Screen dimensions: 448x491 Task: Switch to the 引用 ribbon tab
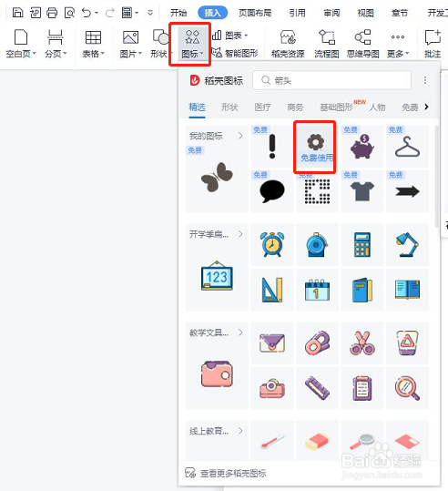tap(297, 13)
